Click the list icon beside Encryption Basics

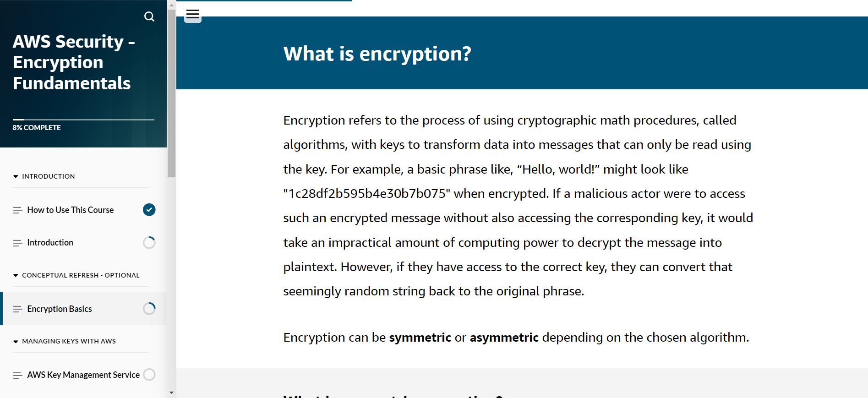[x=17, y=309]
